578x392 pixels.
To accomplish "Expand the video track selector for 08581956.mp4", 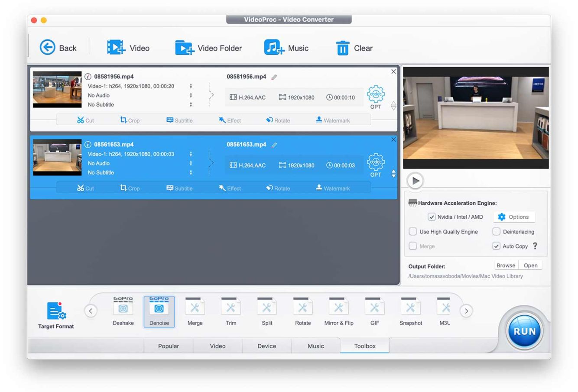I will coord(191,86).
